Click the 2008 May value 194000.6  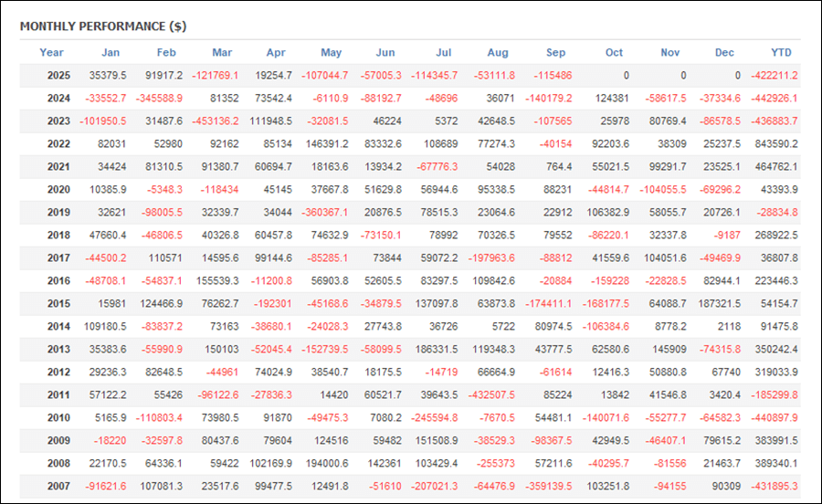(x=325, y=464)
